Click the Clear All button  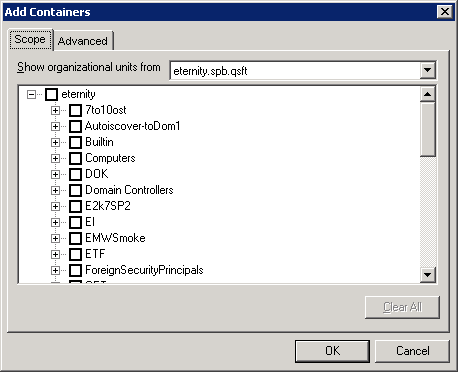tap(402, 307)
